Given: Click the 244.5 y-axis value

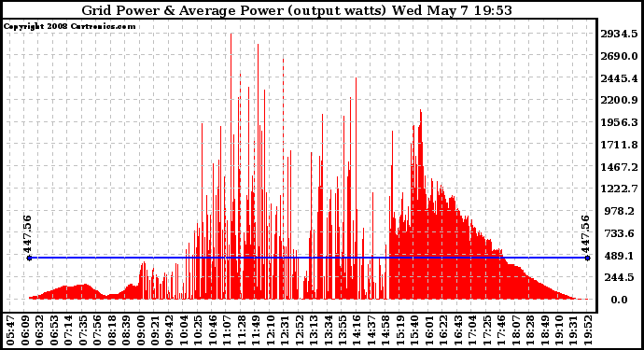Looking at the screenshot, I should click(x=620, y=278).
